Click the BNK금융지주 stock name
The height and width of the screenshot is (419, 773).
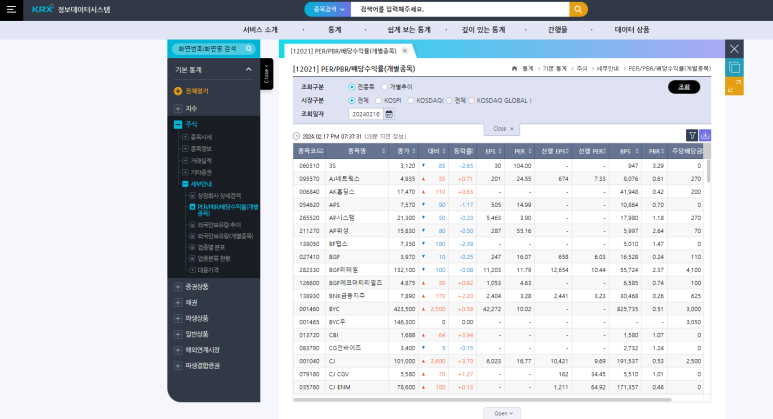(347, 296)
